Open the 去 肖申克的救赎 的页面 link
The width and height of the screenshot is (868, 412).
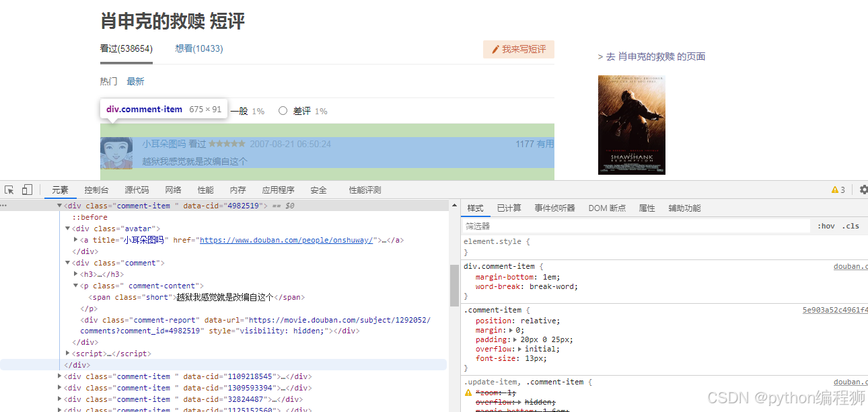651,56
